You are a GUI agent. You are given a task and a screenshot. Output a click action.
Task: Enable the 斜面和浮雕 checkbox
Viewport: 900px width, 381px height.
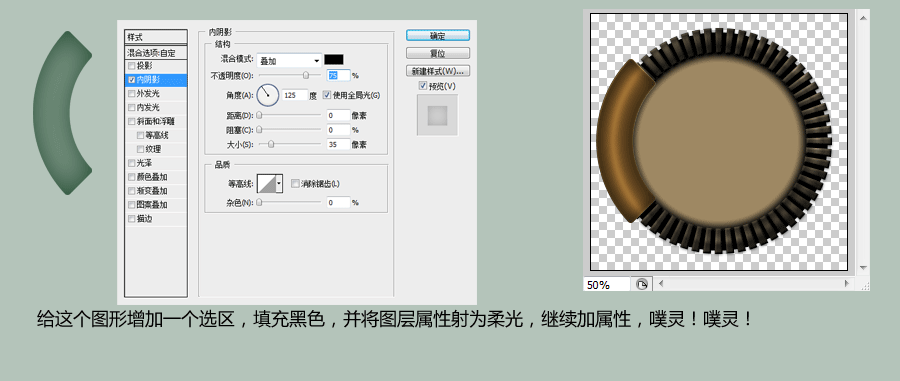coord(132,122)
